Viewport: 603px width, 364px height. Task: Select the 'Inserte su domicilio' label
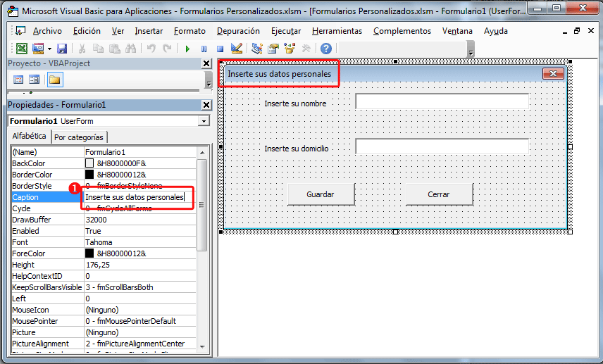click(x=297, y=149)
